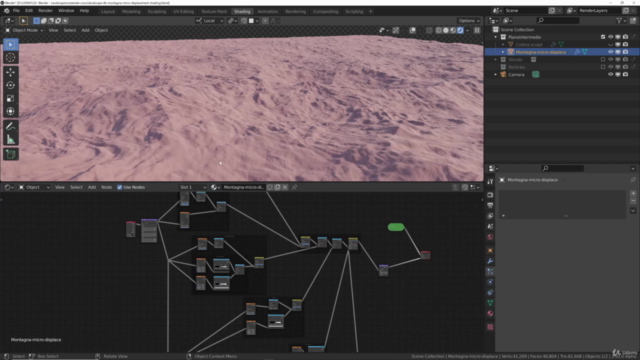Click the Montagna-micro-di... material name field

click(244, 187)
